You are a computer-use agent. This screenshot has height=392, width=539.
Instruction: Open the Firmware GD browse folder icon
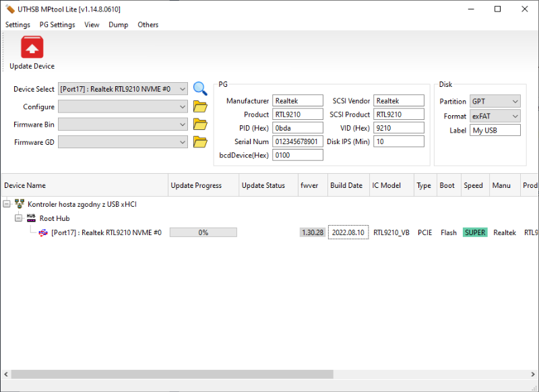click(x=200, y=141)
